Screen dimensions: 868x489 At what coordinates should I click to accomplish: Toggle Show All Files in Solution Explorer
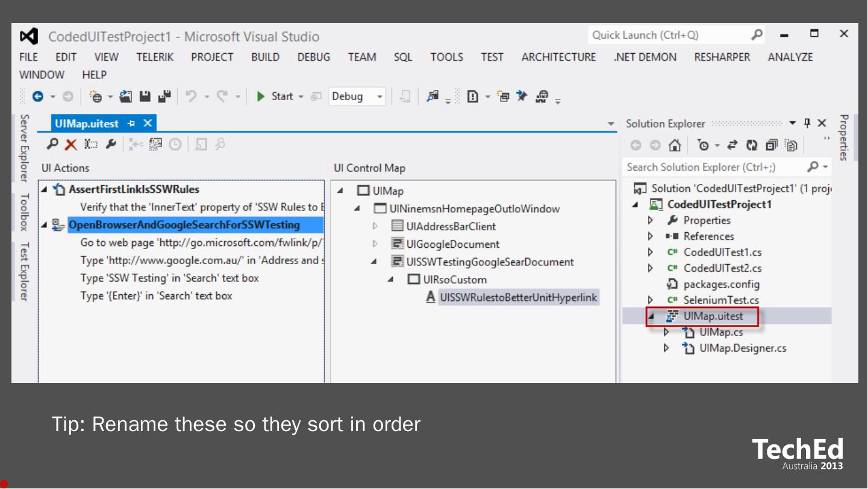click(x=791, y=145)
